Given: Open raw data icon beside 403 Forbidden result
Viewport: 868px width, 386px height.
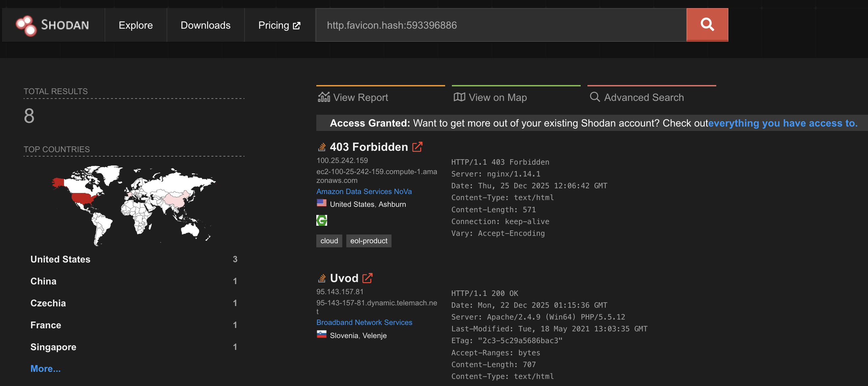Looking at the screenshot, I should 322,146.
